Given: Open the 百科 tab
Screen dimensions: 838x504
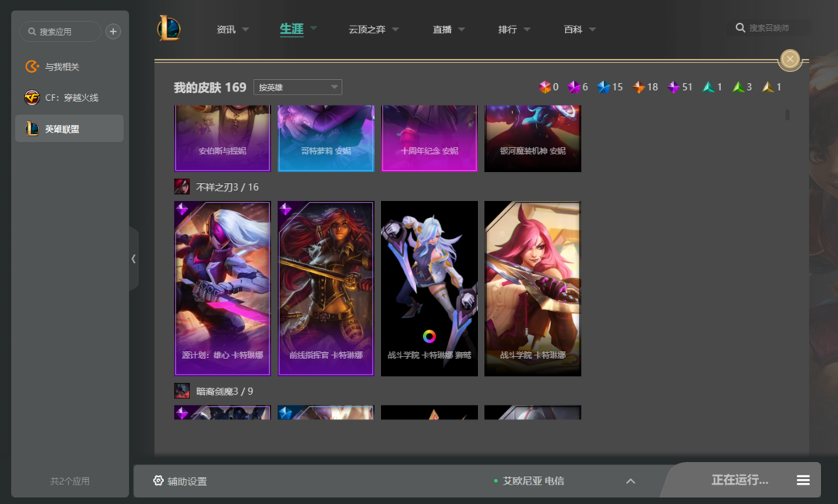Looking at the screenshot, I should coord(573,29).
